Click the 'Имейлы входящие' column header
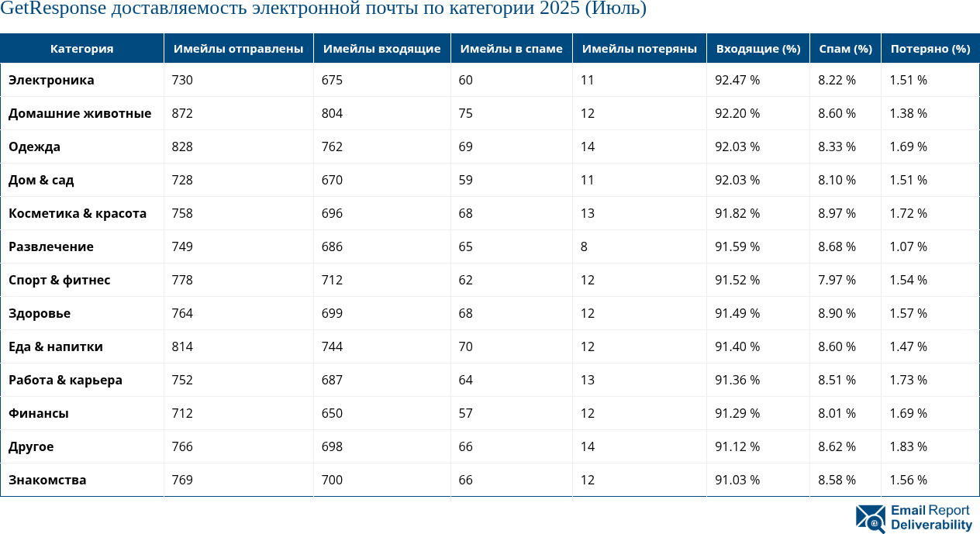The width and height of the screenshot is (980, 534). pyautogui.click(x=382, y=48)
